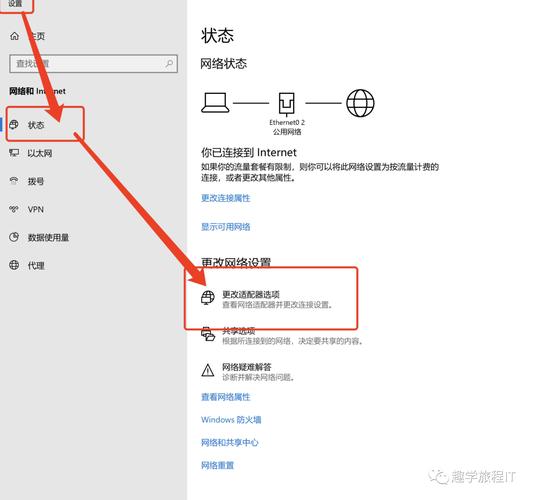This screenshot has width=533, height=500.
Task: Click the 共享选项 sharing printer icon
Action: pos(208,334)
